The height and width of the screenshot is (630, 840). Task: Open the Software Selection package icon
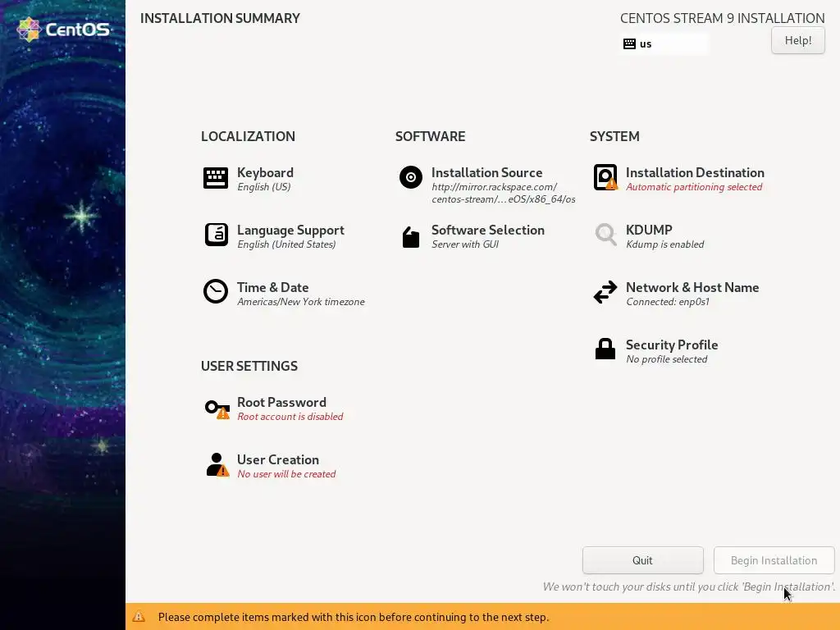pos(411,237)
